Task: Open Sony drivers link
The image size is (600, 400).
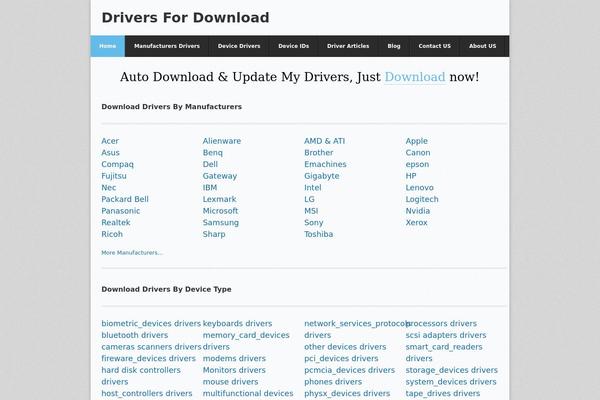Action: coord(314,222)
